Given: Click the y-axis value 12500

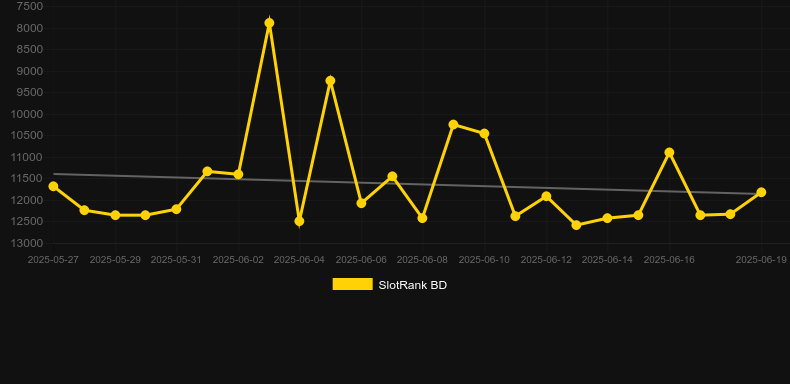Looking at the screenshot, I should [27, 222].
